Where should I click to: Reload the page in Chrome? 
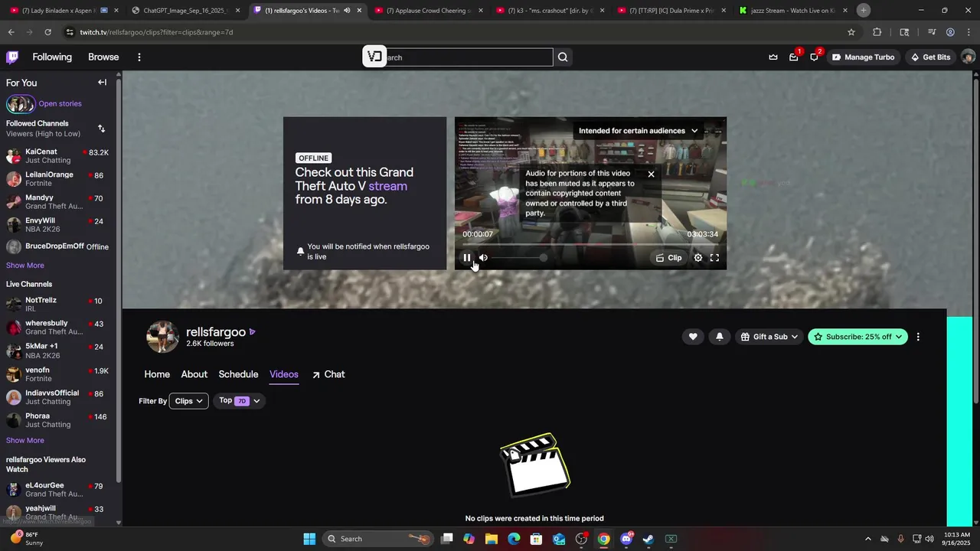[x=47, y=32]
